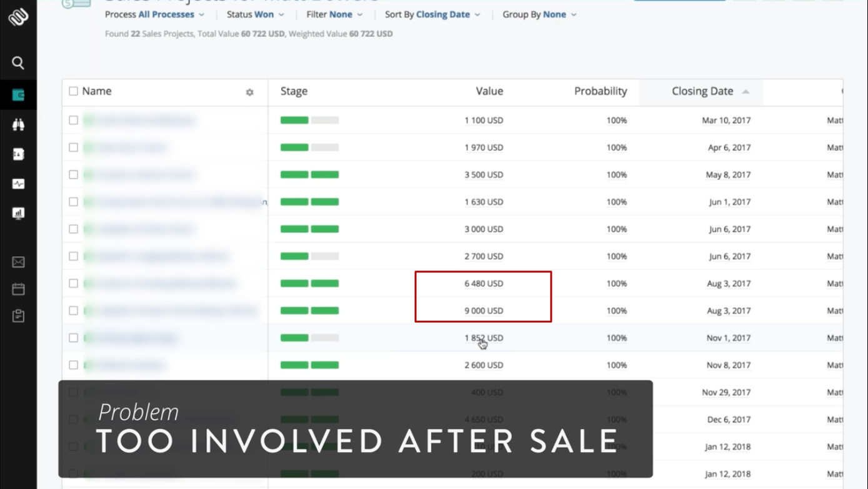Open the search magnifier in sidebar

click(18, 62)
